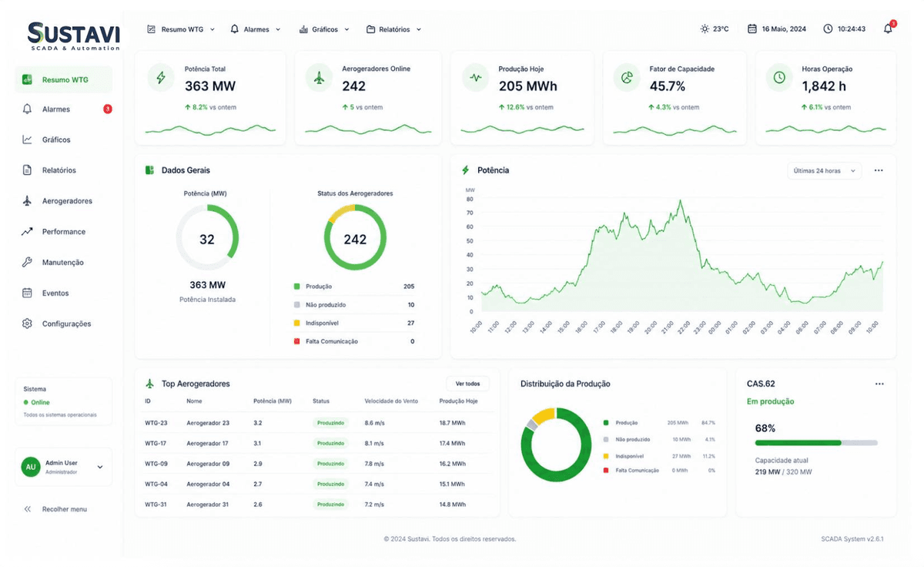The image size is (924, 567).
Task: Click Aerogerador 09 name cell
Action: click(x=208, y=464)
